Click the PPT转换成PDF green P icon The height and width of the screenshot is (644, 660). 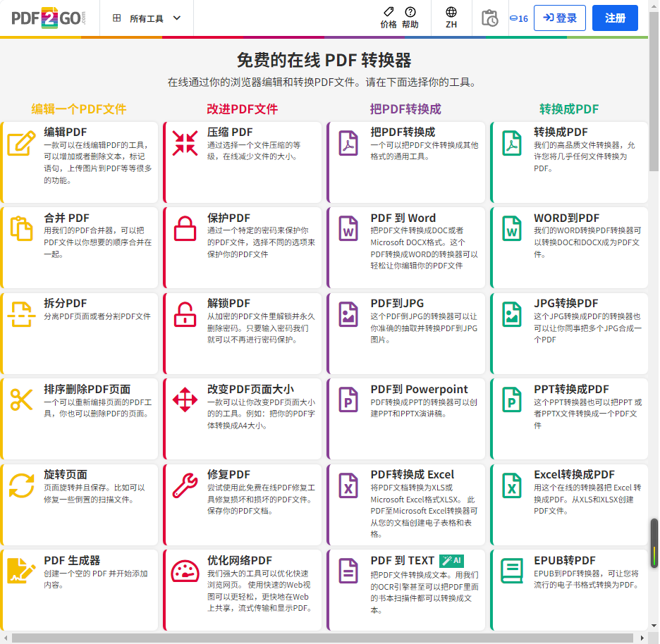512,400
